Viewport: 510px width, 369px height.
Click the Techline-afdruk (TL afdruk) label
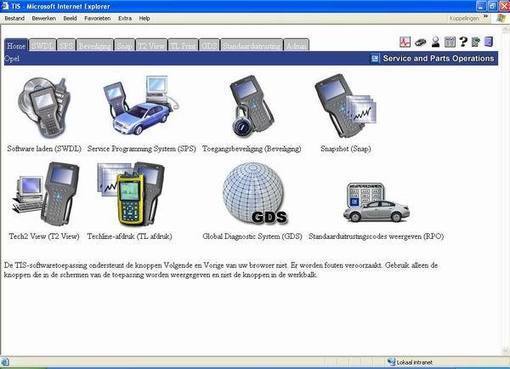pos(130,236)
